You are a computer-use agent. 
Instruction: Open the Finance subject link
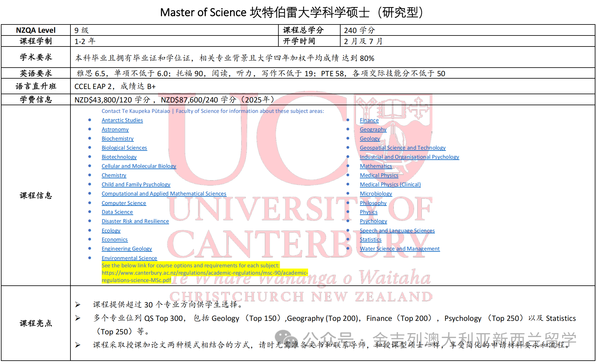pos(369,120)
